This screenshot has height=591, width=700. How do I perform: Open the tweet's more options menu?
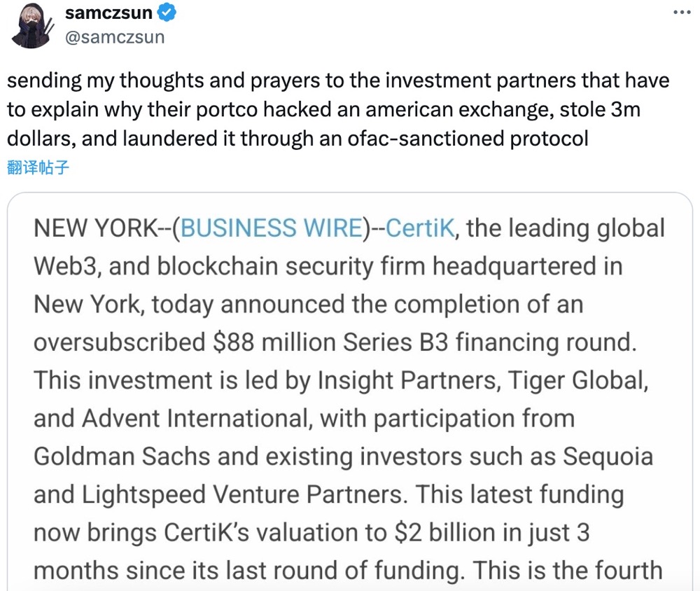[681, 13]
